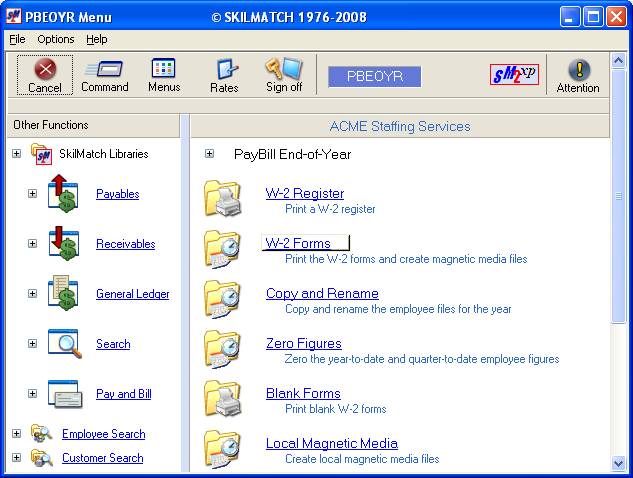Expand the PayBill End-of-Year node

[209, 154]
